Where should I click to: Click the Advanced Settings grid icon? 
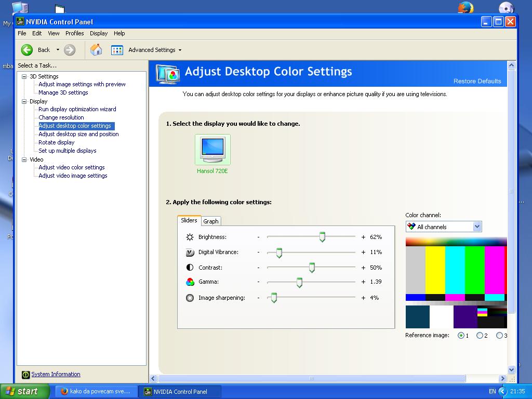click(x=117, y=50)
